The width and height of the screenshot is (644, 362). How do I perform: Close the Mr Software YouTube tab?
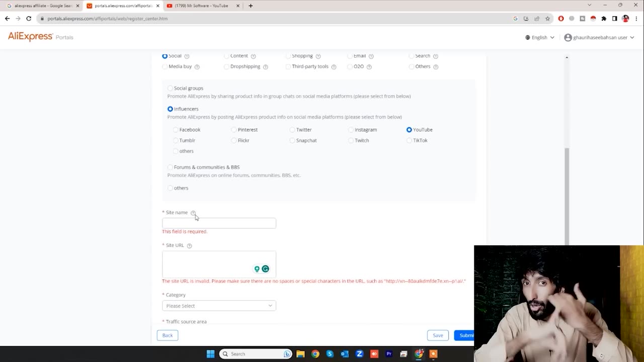click(238, 6)
